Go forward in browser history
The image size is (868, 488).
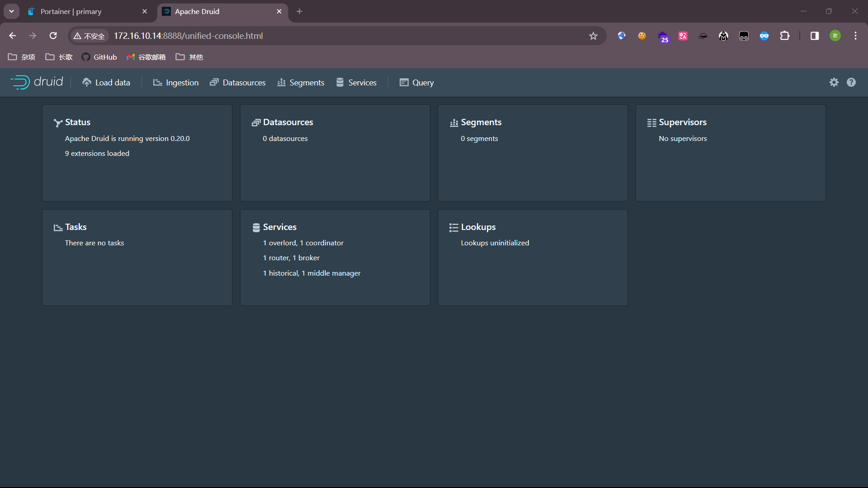(33, 36)
